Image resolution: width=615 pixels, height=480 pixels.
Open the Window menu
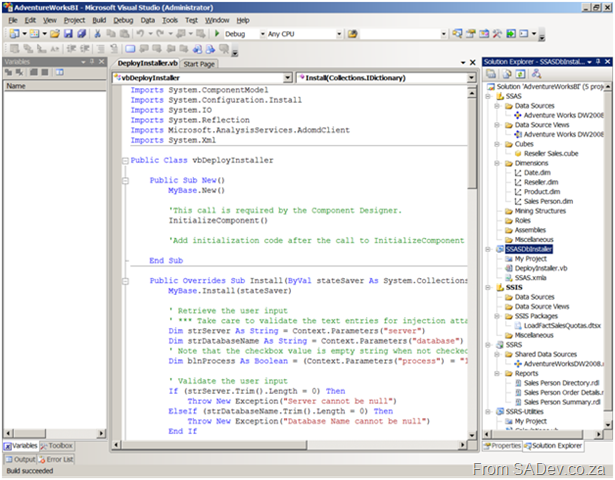[217, 20]
